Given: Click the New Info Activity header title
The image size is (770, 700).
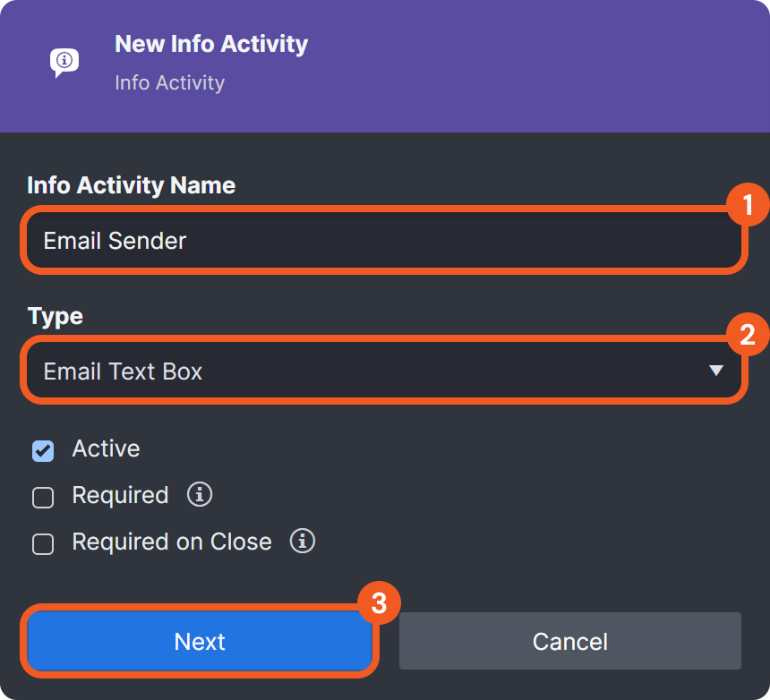Looking at the screenshot, I should (x=211, y=44).
